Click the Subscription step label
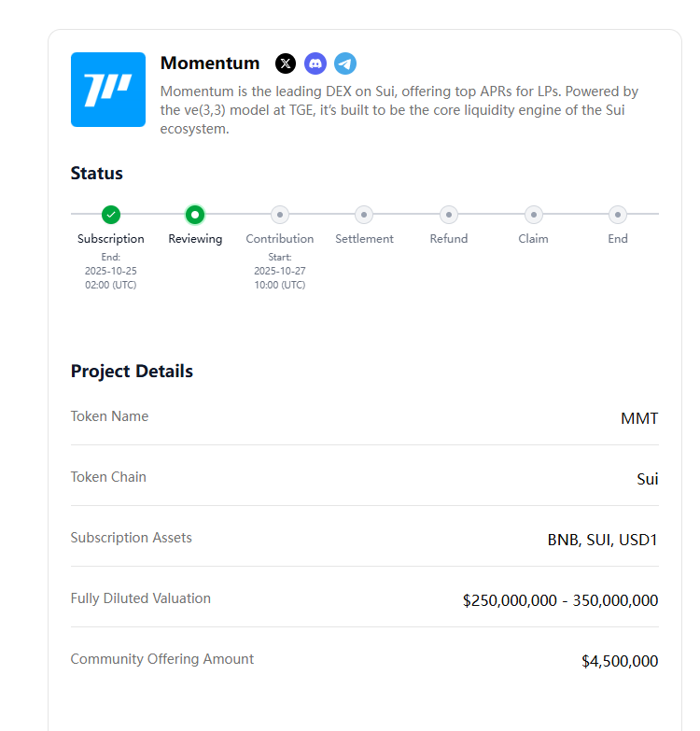Image resolution: width=700 pixels, height=731 pixels. click(111, 239)
